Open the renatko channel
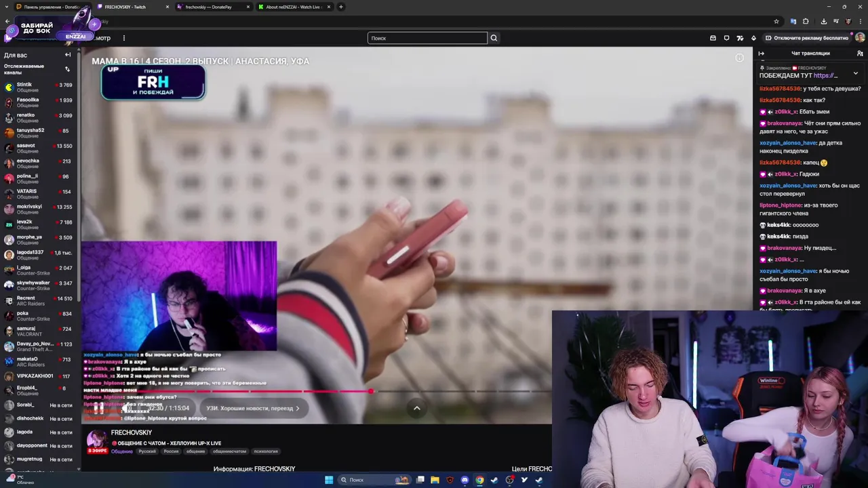 point(40,118)
